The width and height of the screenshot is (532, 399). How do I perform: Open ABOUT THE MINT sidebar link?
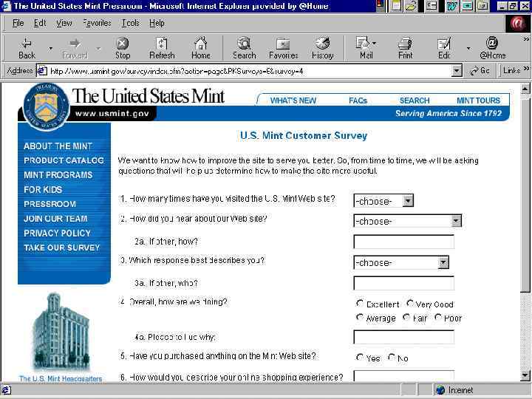pos(58,146)
